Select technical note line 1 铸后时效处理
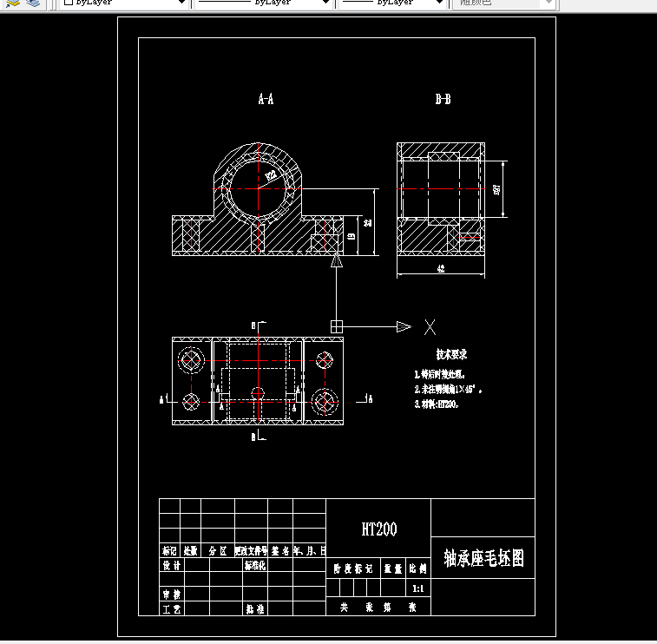The height and width of the screenshot is (644, 657). (439, 374)
